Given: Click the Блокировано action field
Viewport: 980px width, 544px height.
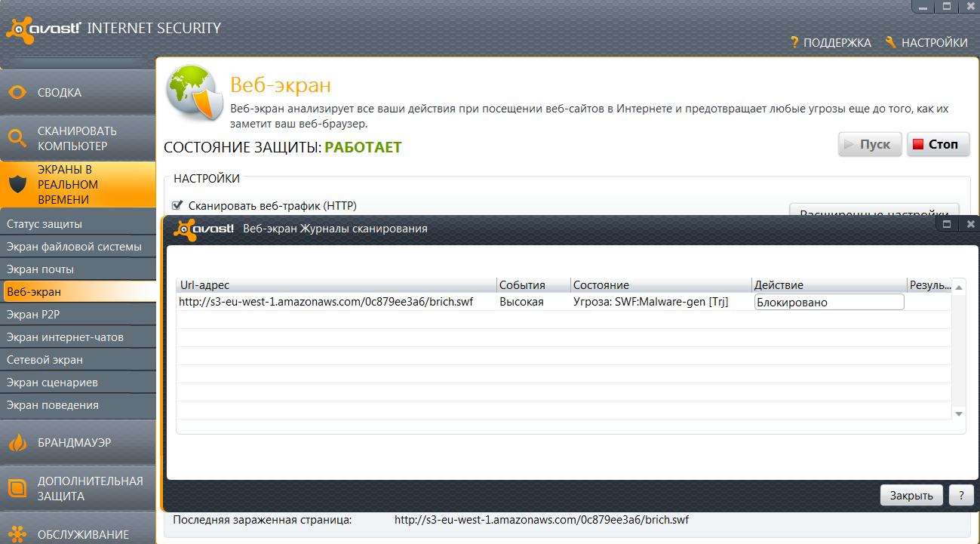Looking at the screenshot, I should 828,302.
